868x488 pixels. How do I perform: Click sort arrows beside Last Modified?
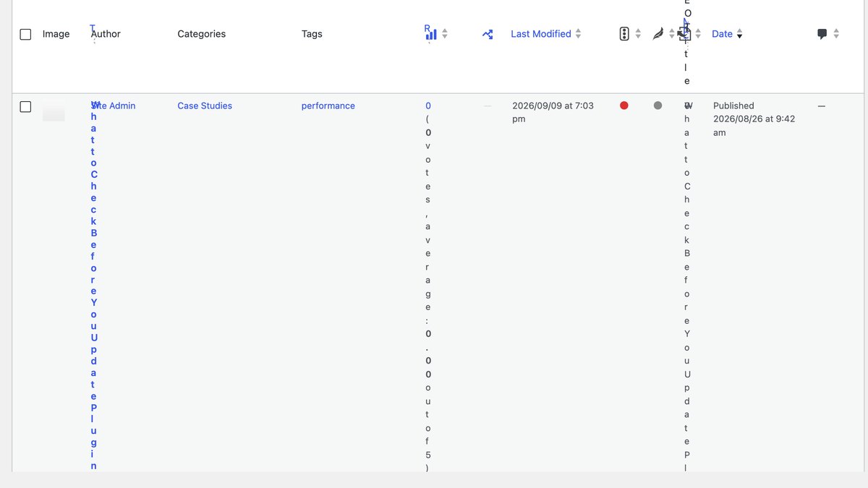[578, 34]
